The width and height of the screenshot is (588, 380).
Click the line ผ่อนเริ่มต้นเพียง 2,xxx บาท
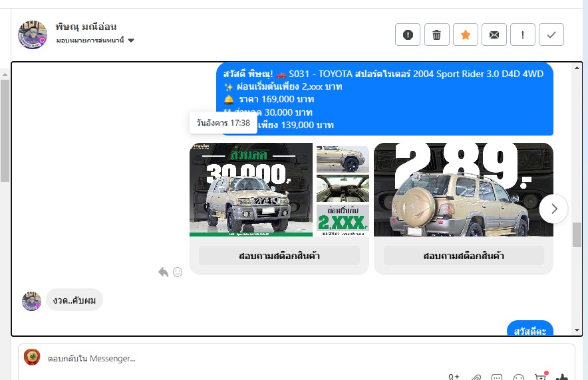tap(289, 86)
